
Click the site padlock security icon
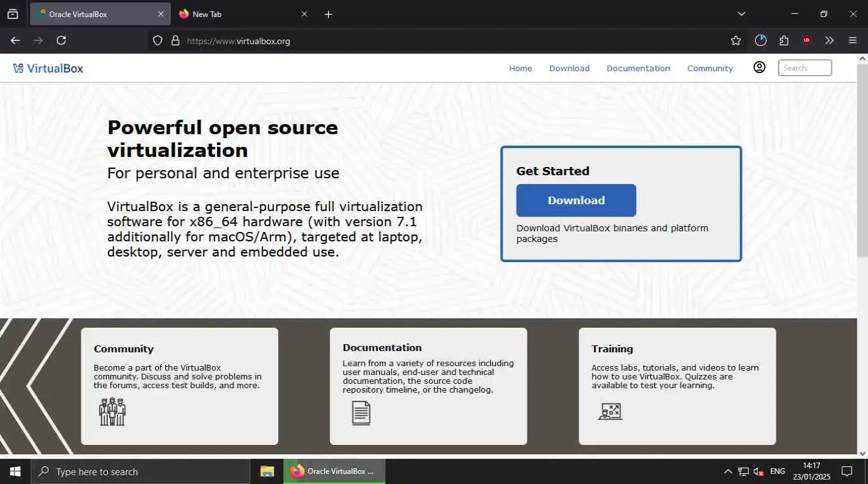(x=176, y=40)
